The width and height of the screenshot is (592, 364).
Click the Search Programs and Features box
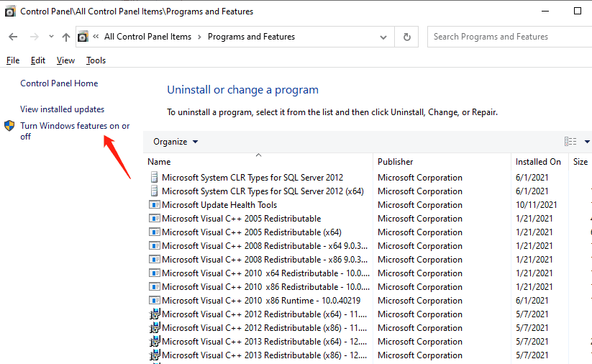point(510,37)
